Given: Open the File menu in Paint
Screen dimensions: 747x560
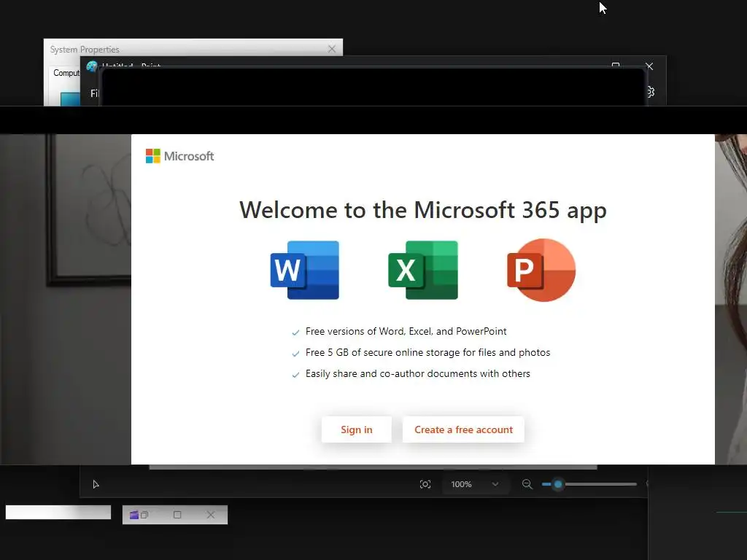Looking at the screenshot, I should point(94,93).
